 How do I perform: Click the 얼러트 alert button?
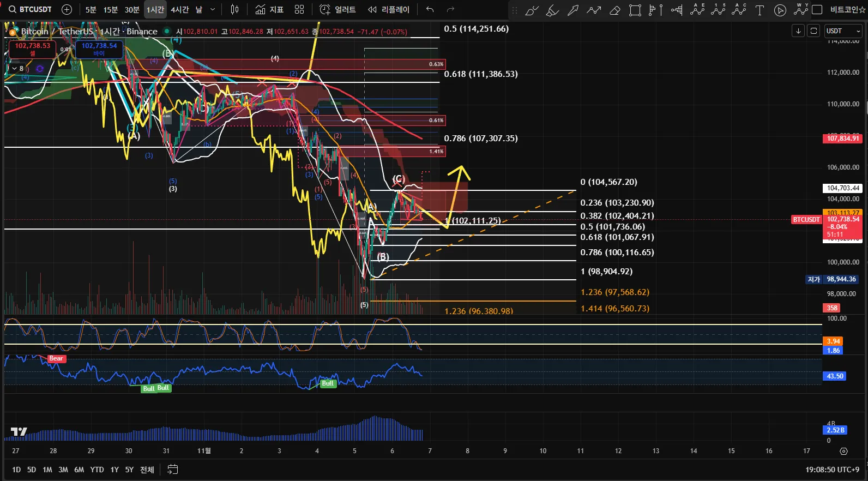click(338, 9)
